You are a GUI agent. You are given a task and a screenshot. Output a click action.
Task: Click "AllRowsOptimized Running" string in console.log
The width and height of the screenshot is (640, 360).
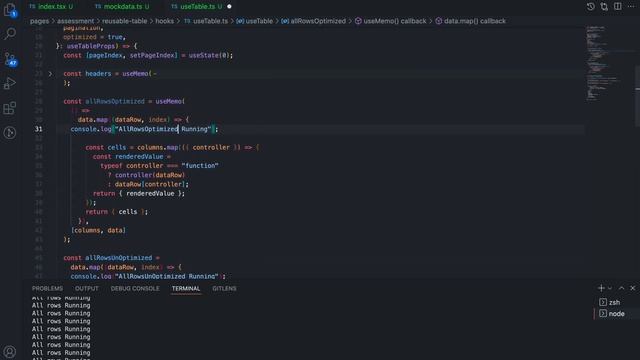click(x=163, y=129)
